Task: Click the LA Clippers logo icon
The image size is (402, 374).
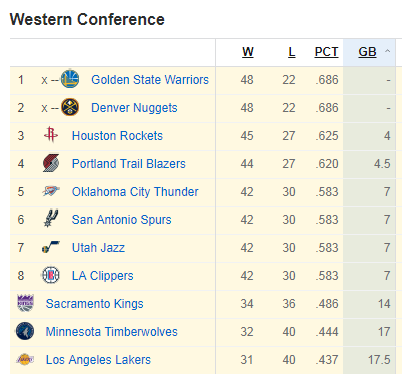Action: (x=51, y=275)
